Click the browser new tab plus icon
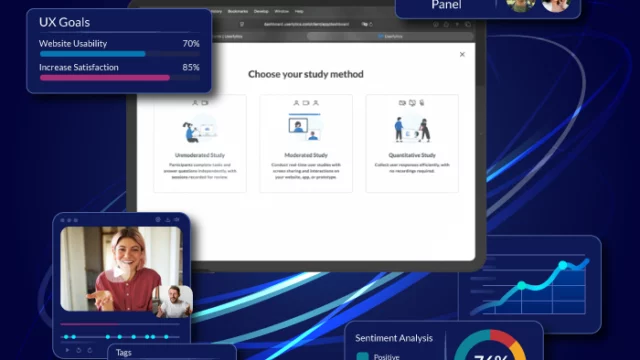 [x=457, y=24]
